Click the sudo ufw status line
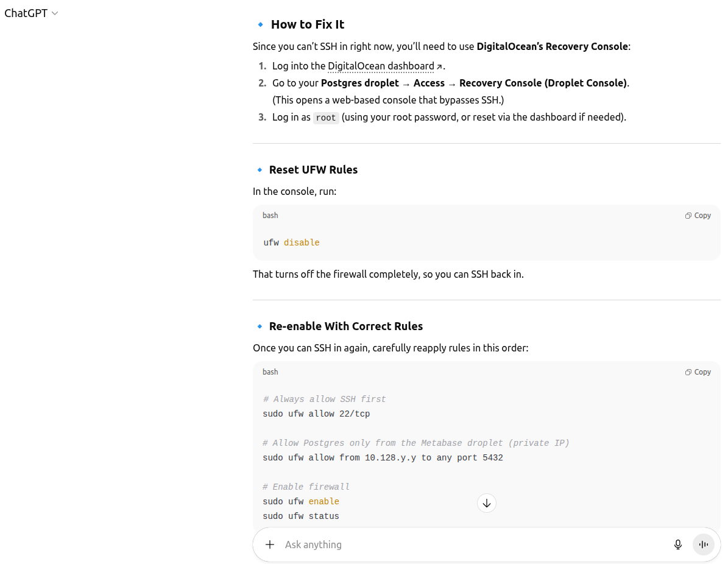 [x=301, y=516]
